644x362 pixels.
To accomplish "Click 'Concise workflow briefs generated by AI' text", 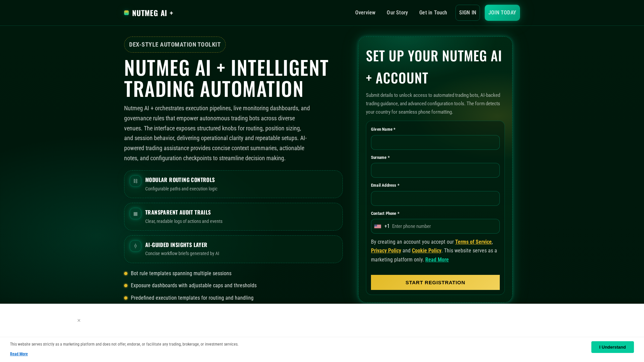I will point(182,254).
